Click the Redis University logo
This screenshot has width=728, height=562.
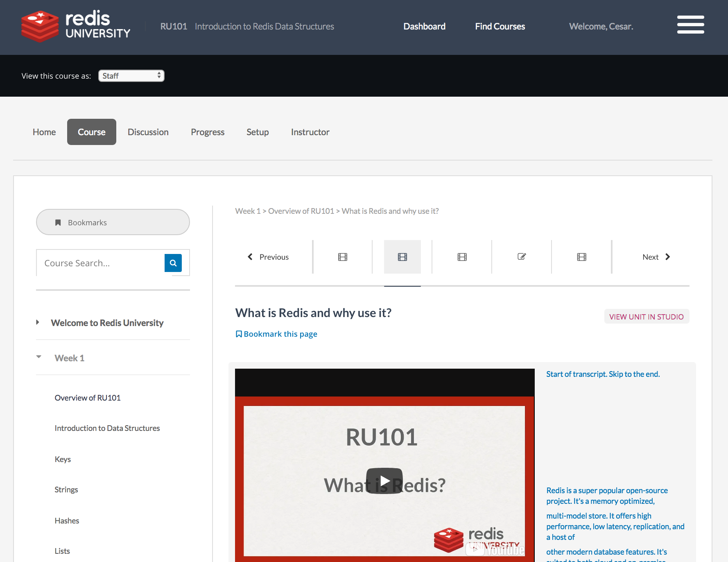pos(76,26)
